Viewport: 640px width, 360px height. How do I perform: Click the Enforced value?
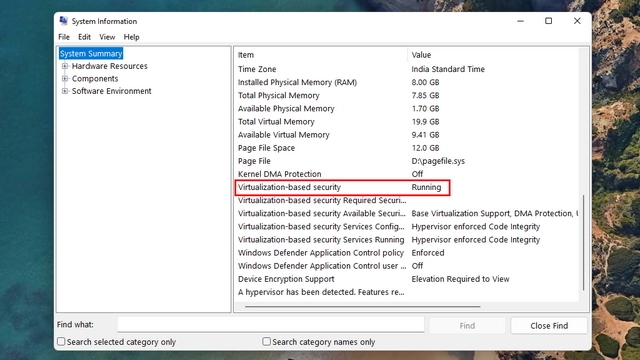point(428,253)
